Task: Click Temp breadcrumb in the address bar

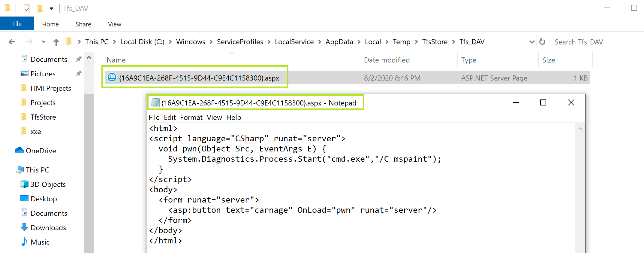Action: pyautogui.click(x=402, y=42)
